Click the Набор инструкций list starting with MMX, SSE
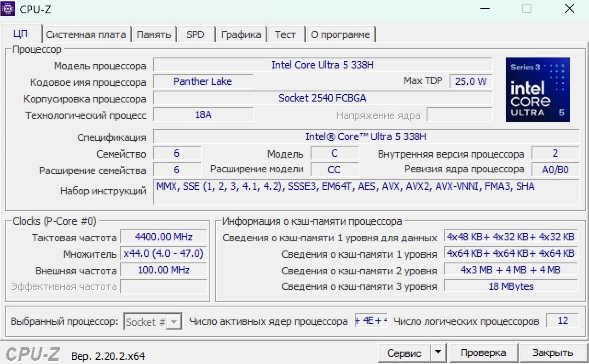This screenshot has height=364, width=589. (366, 192)
